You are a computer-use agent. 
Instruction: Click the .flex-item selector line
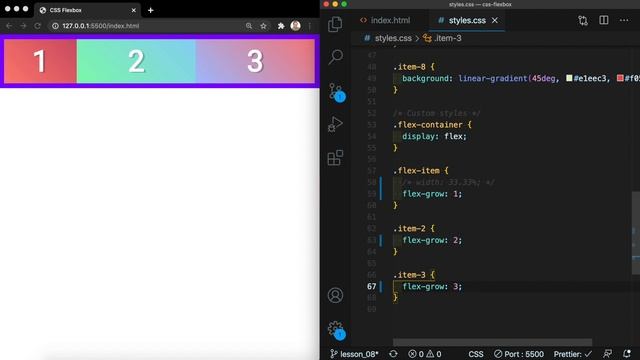(420, 171)
